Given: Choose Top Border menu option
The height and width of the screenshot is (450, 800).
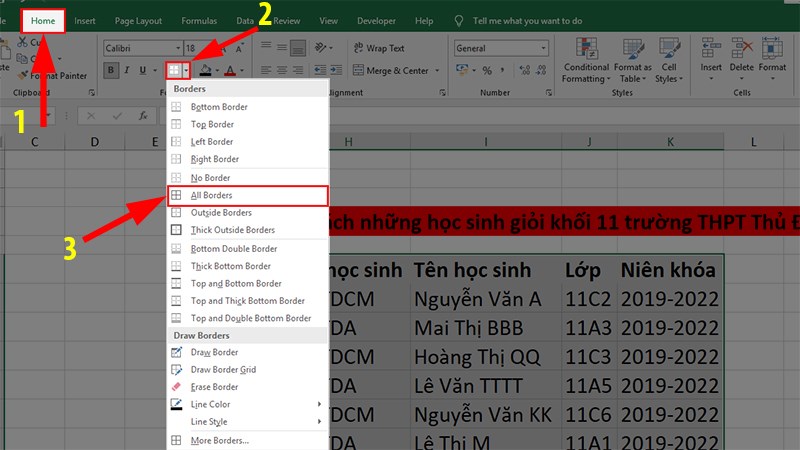Looking at the screenshot, I should (x=247, y=124).
